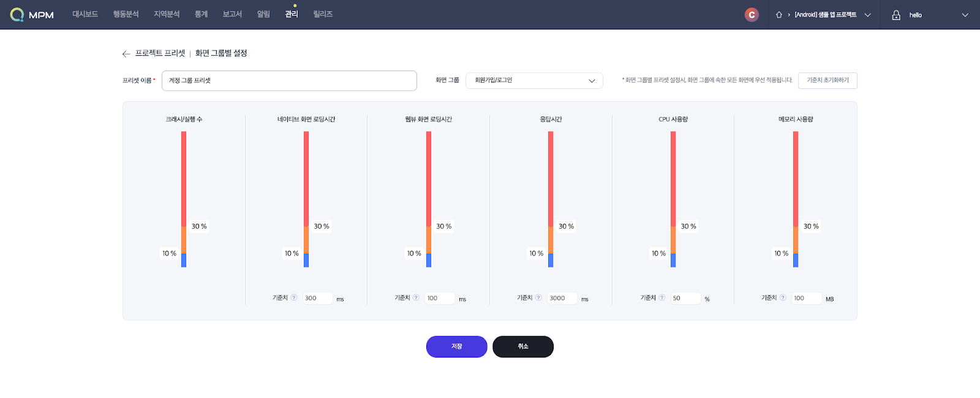Expand the Android 샘플 앱 프로젝트 selector
980x398 pixels.
click(867, 15)
